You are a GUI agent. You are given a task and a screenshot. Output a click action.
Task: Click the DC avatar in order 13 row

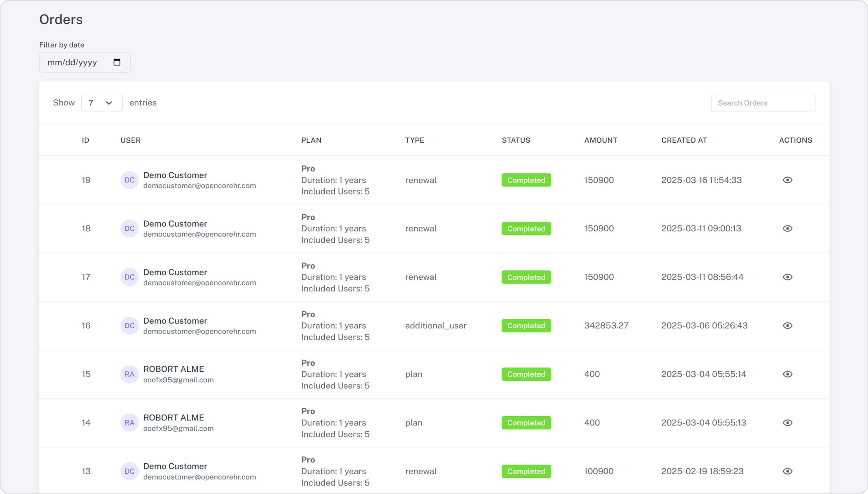click(x=129, y=471)
